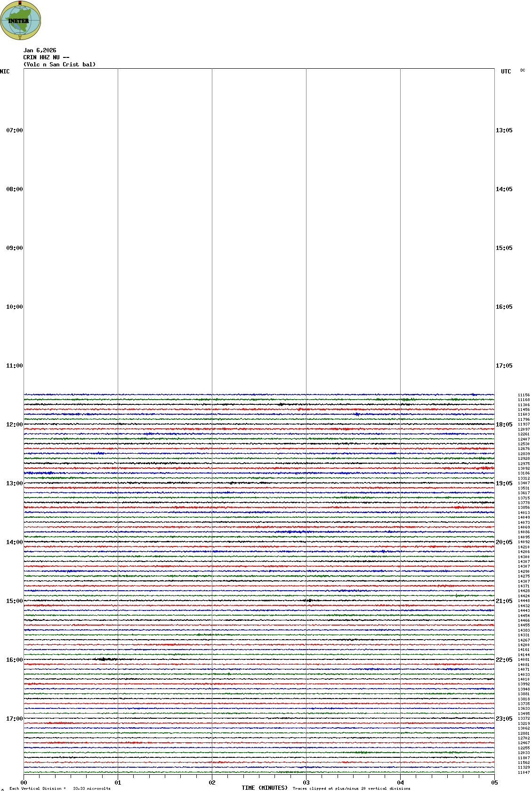This screenshot has width=532, height=795.
Task: Click the 00 minute axis tick label
Action: coord(24,783)
